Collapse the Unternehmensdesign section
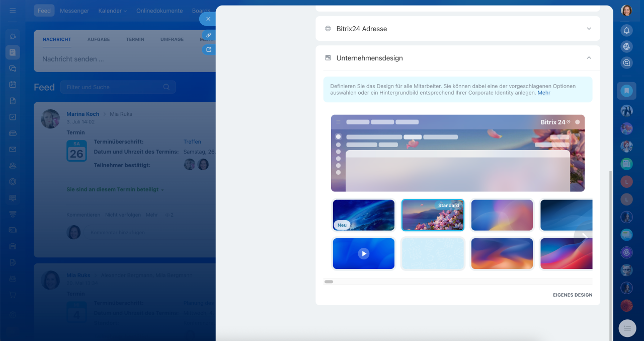 point(589,58)
